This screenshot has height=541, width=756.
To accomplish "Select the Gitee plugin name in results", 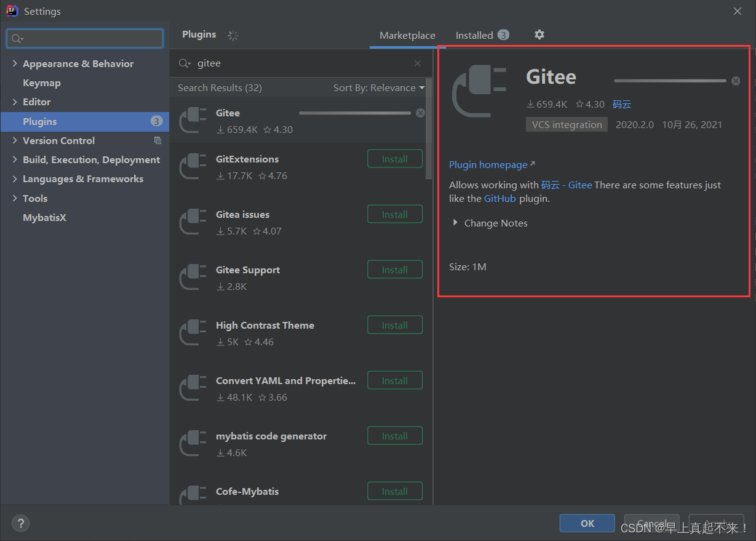I will pos(228,113).
